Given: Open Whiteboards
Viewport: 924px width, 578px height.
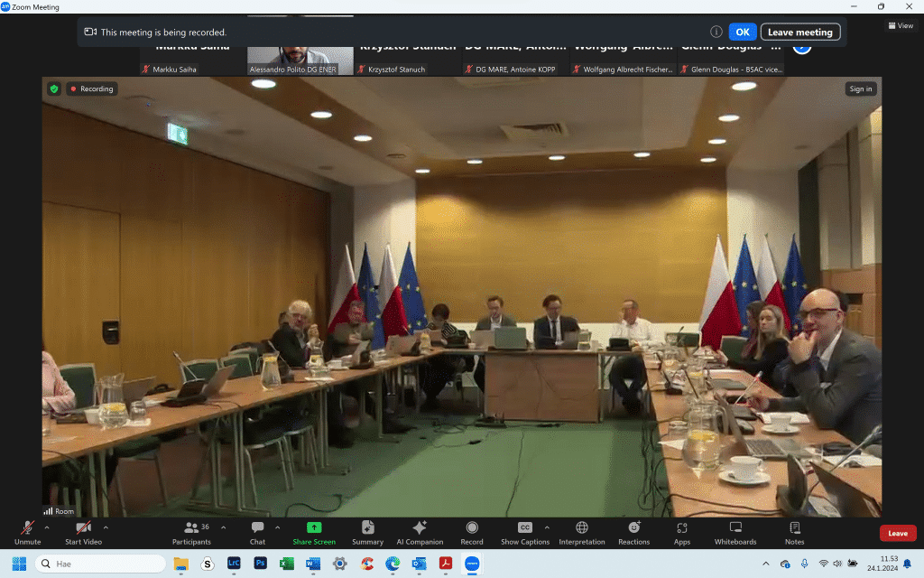Looking at the screenshot, I should pos(735,533).
